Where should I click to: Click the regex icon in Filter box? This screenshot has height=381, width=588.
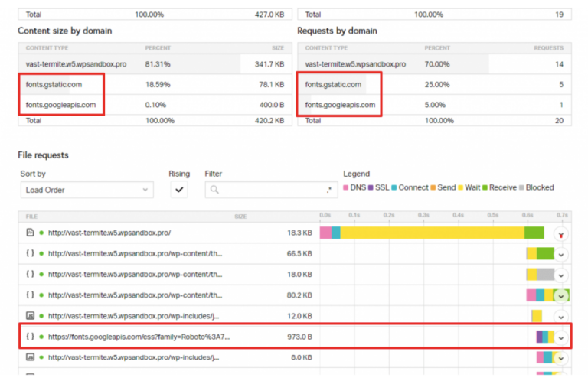tap(329, 190)
